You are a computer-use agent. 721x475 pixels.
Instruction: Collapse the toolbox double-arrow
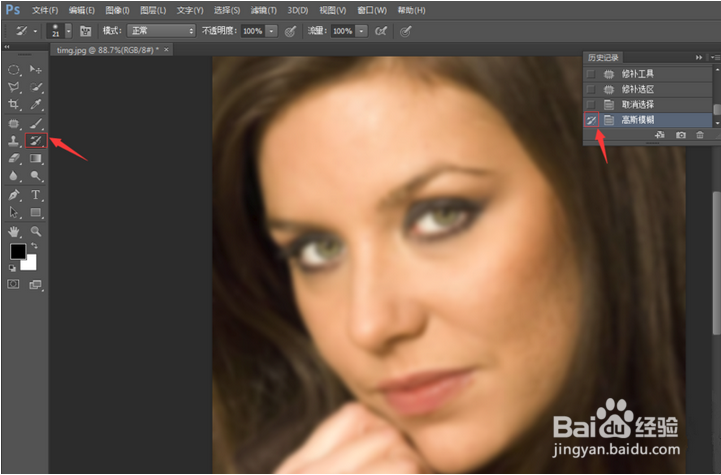tap(7, 47)
